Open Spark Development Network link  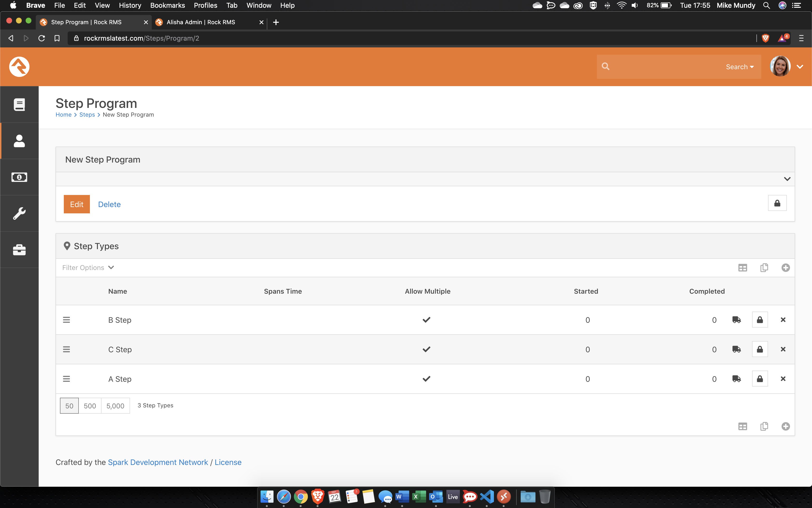pos(158,462)
